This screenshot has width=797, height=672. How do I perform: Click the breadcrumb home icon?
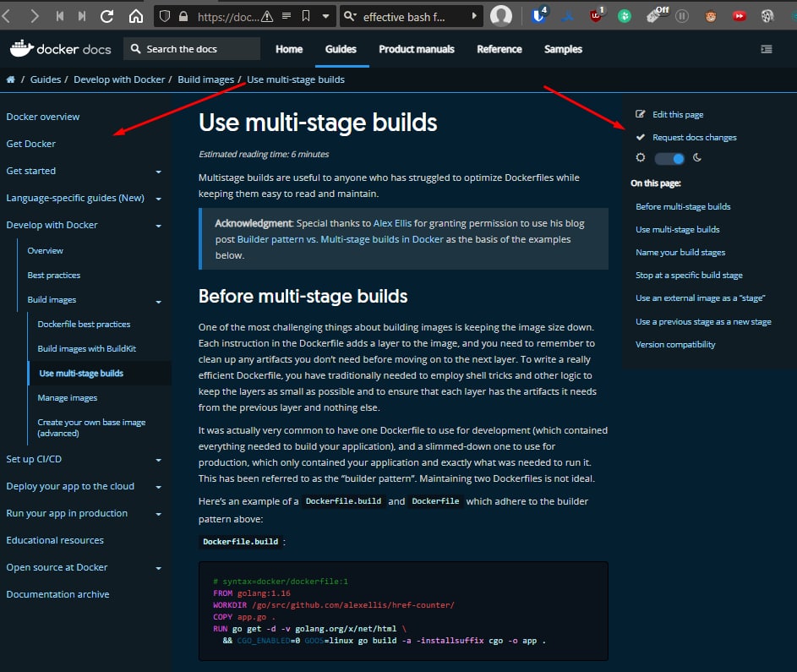click(x=10, y=79)
